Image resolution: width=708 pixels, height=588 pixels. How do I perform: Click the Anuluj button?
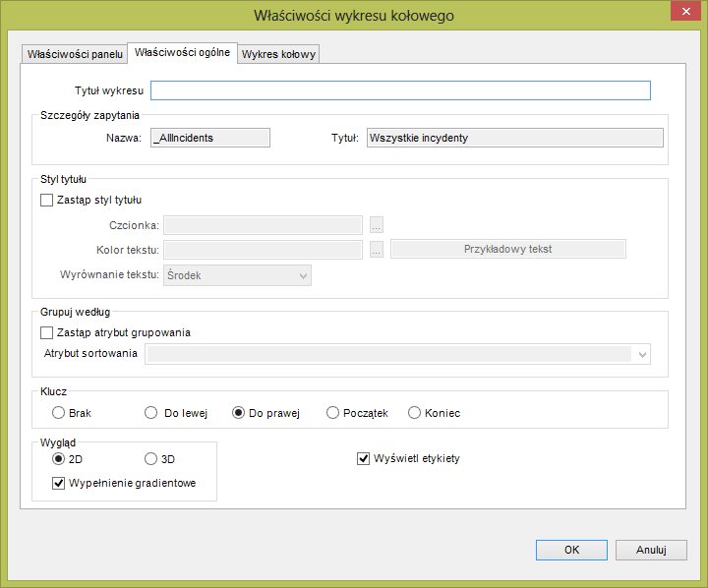point(651,550)
